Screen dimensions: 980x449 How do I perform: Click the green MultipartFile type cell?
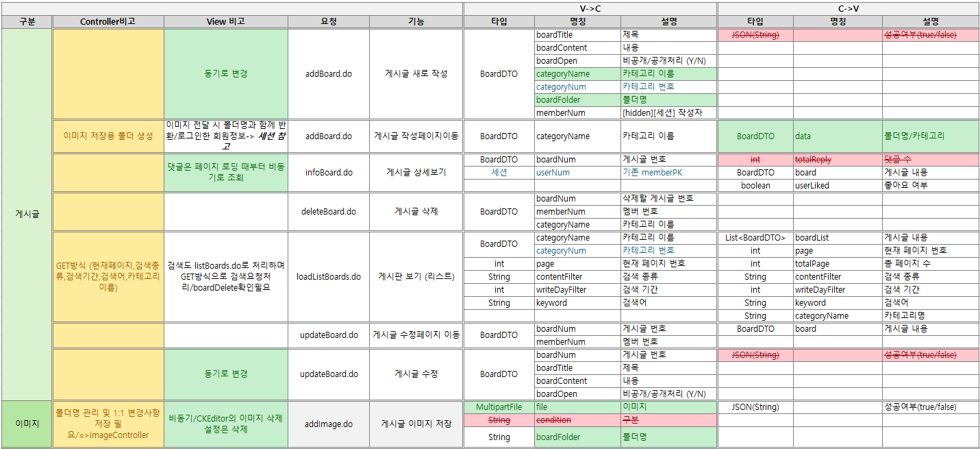[x=499, y=407]
